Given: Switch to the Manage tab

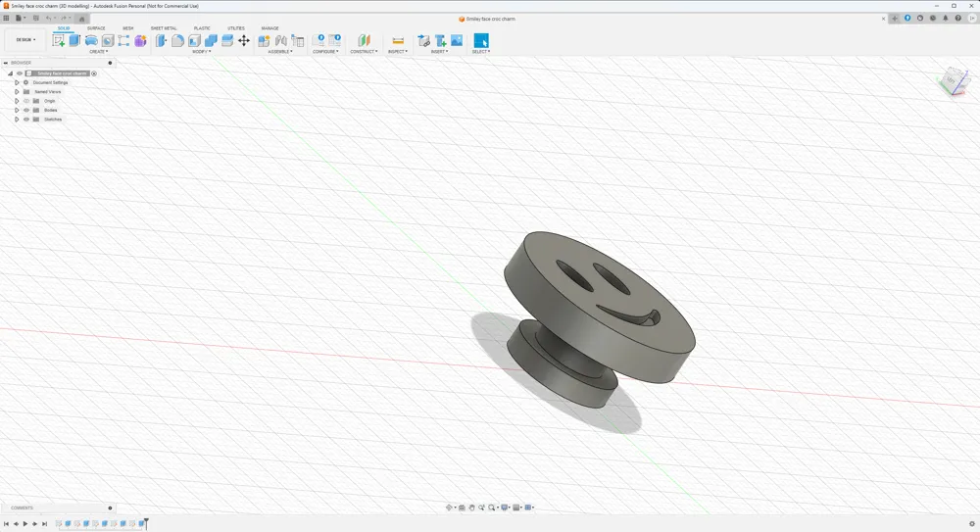Looking at the screenshot, I should 270,28.
